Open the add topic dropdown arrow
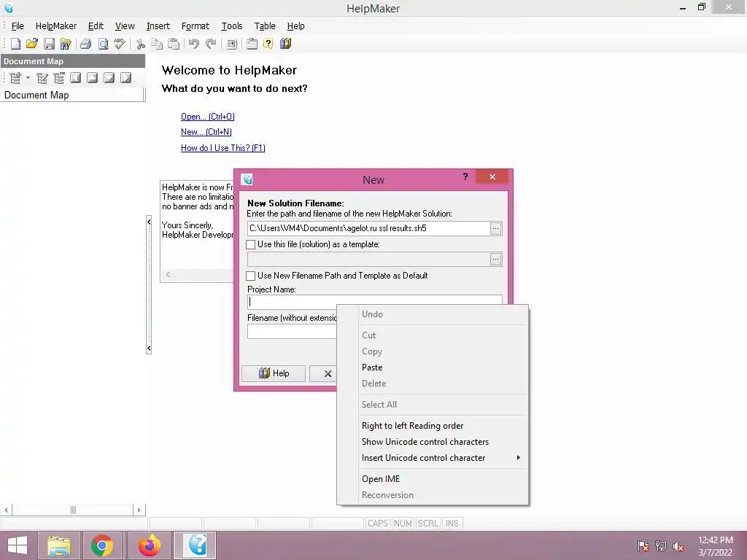 tap(28, 77)
